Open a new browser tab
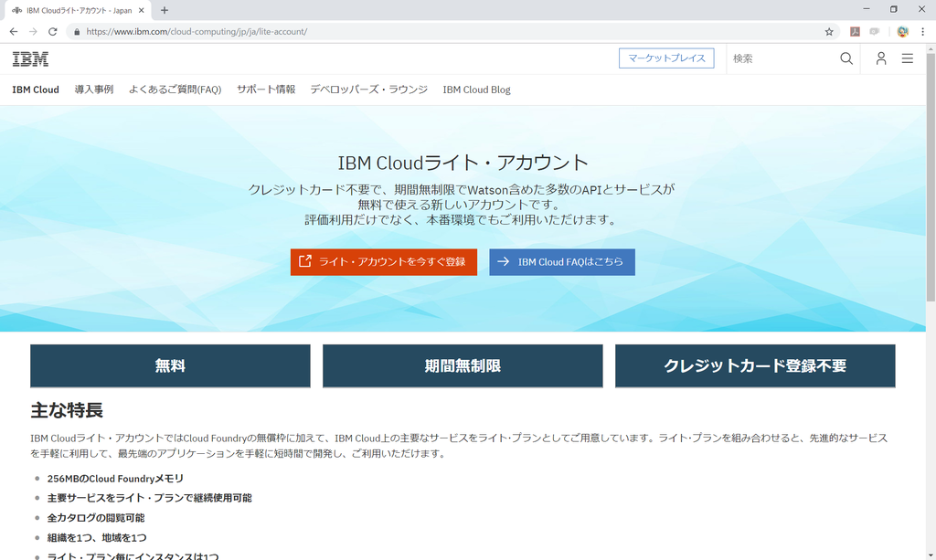The height and width of the screenshot is (560, 936). [x=165, y=10]
